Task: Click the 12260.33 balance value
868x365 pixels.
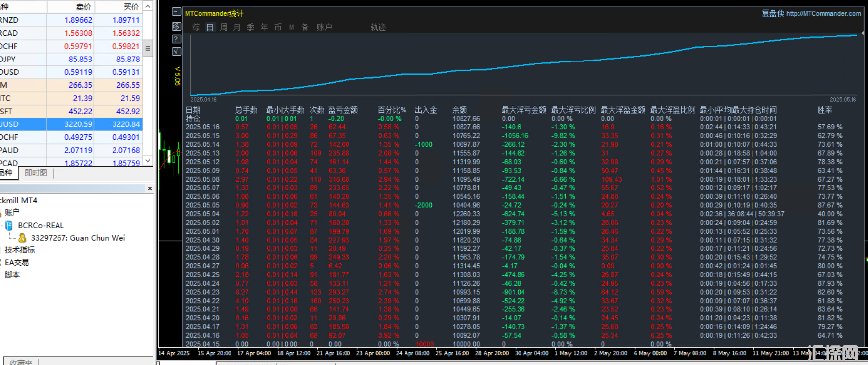Action: point(466,214)
